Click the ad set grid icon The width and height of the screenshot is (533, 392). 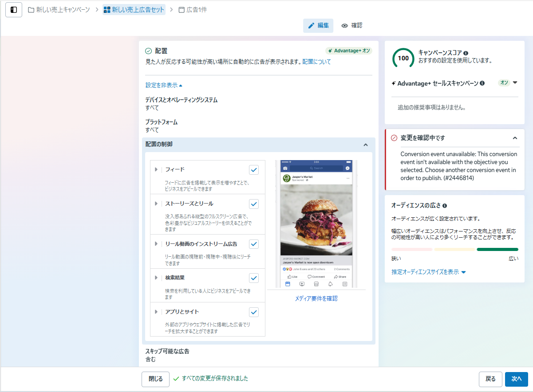(x=107, y=10)
